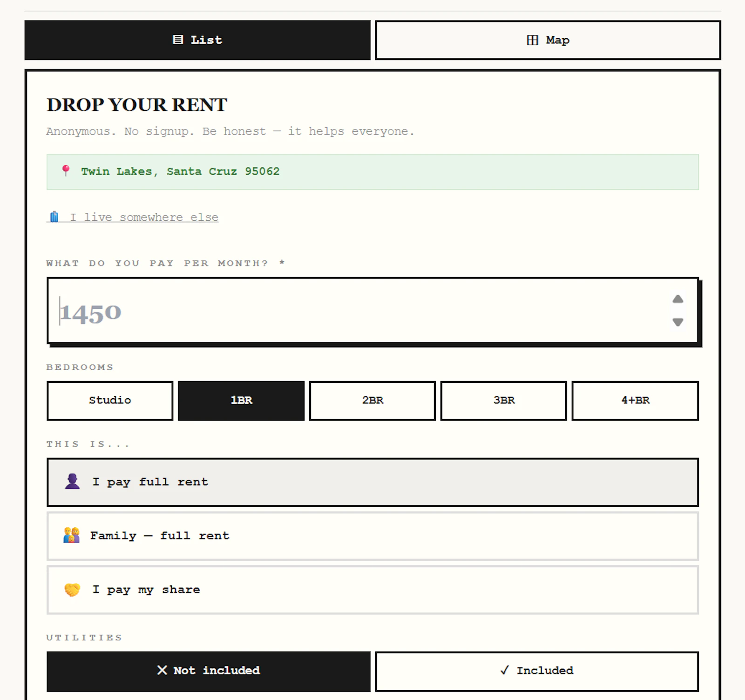This screenshot has width=745, height=700.
Task: Set utilities to Not included
Action: click(209, 671)
